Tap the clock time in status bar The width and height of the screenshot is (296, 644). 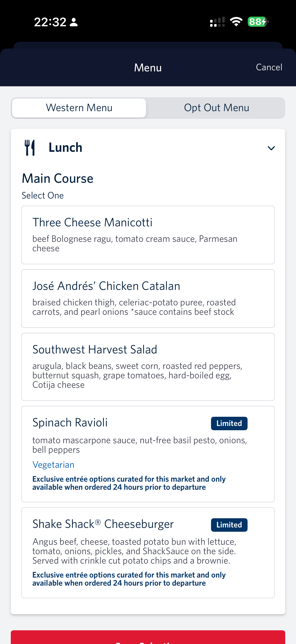[x=50, y=22]
